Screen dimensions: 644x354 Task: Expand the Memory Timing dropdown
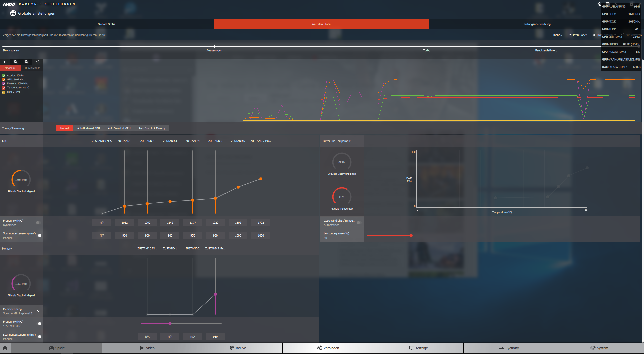coord(39,311)
